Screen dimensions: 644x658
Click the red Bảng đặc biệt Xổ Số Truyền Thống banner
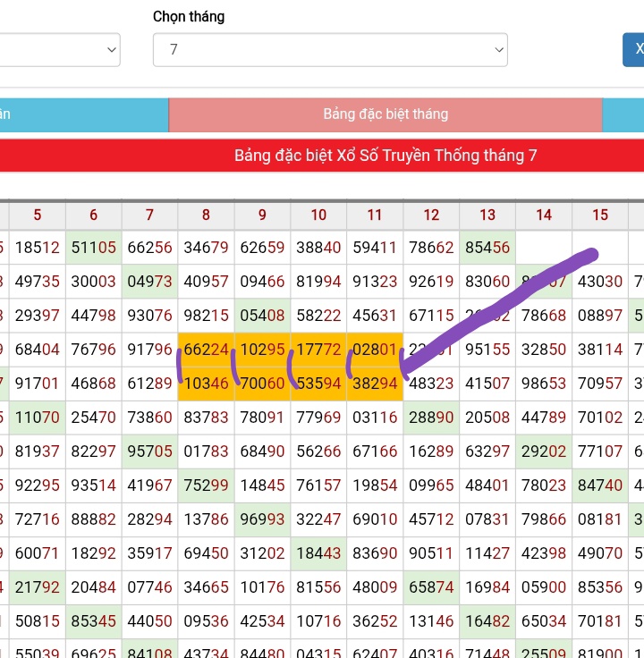385,156
